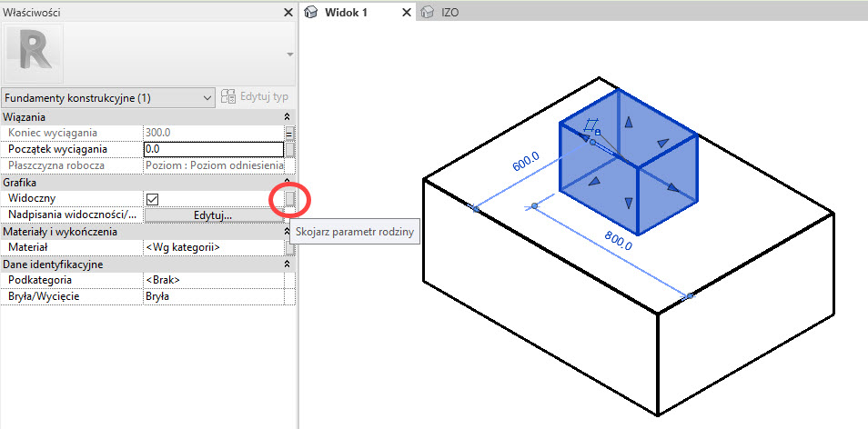The width and height of the screenshot is (868, 429).
Task: Click the Edytuj typ button
Action: 255,97
